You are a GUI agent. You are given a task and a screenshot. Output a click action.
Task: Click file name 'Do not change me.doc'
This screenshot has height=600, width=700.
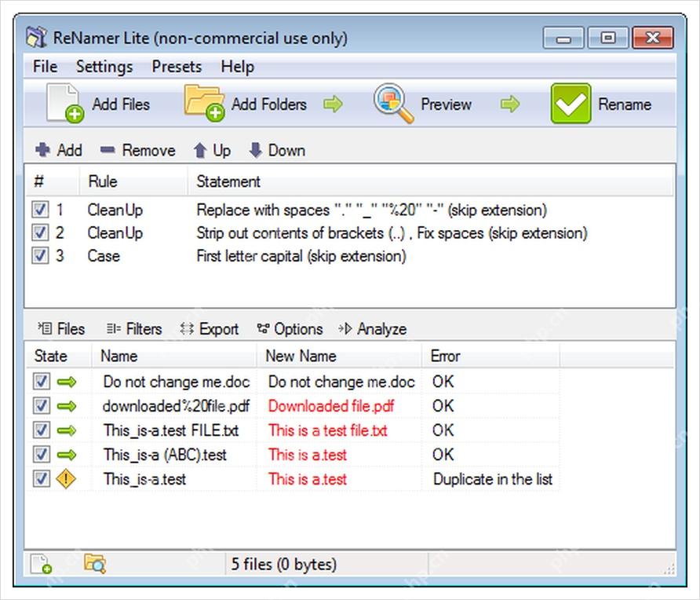(176, 382)
